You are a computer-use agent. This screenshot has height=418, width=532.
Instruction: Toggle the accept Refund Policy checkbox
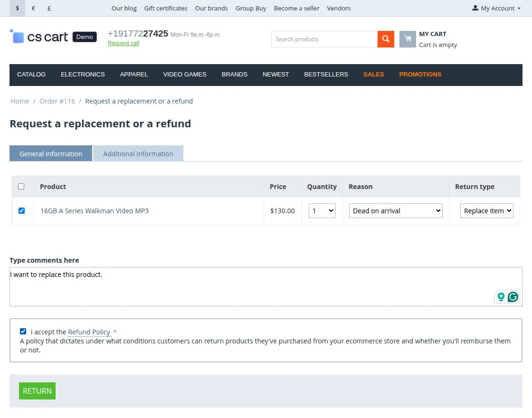coord(23,331)
